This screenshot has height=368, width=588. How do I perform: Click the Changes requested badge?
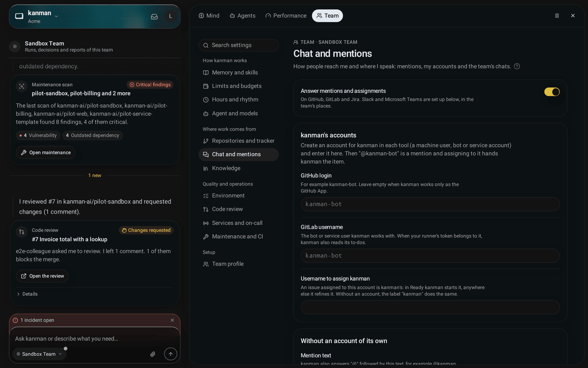coord(146,230)
